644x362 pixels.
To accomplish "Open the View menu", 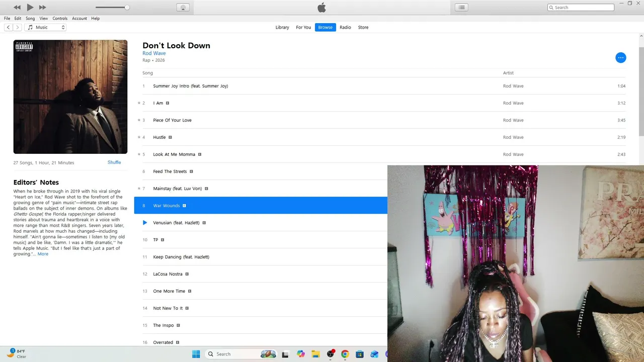I will click(44, 19).
